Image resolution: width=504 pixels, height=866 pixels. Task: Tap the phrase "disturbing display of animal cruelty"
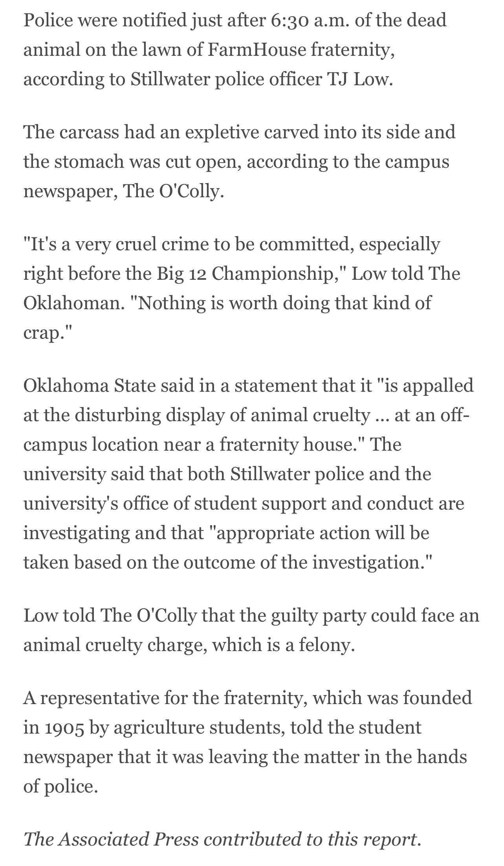220,415
